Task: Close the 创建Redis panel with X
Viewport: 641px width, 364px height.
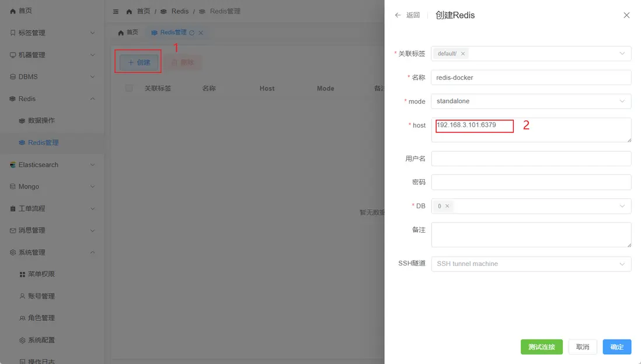Action: [x=626, y=15]
